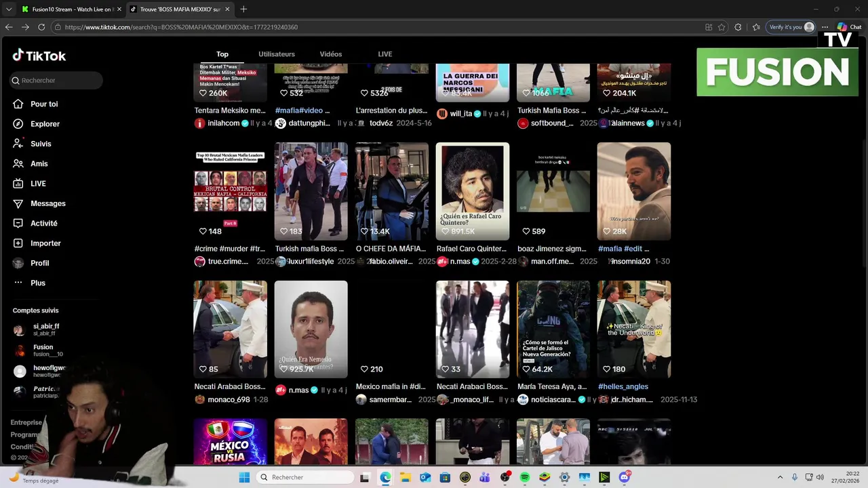The width and height of the screenshot is (868, 488).
Task: Open Profil in the sidebar
Action: 39,263
